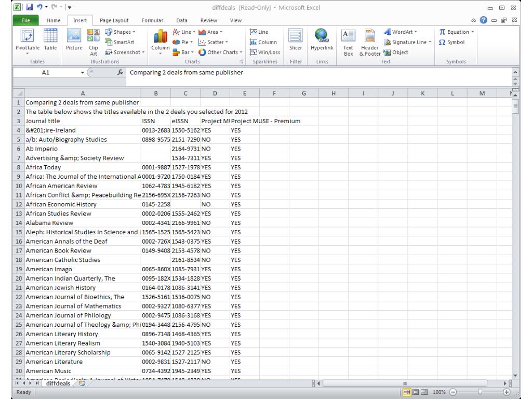Switch to the Data tab
The image size is (532, 399).
pyautogui.click(x=181, y=20)
